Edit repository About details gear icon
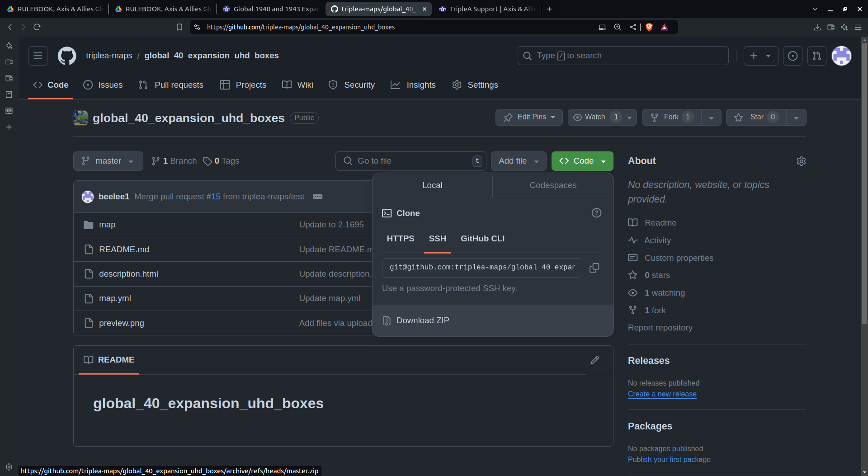868x476 pixels. (x=801, y=161)
